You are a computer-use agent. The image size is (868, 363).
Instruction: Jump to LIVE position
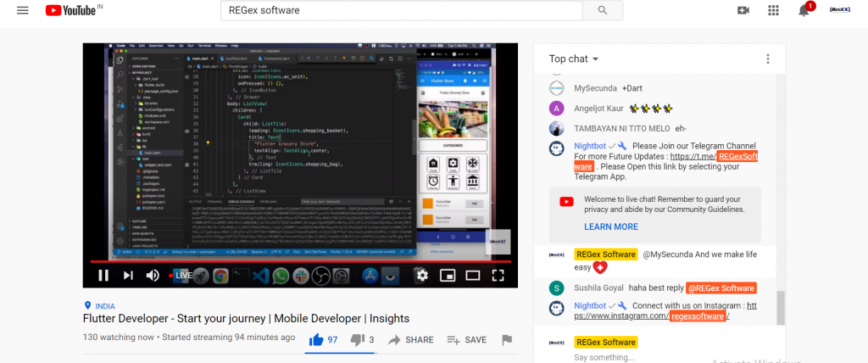point(181,275)
